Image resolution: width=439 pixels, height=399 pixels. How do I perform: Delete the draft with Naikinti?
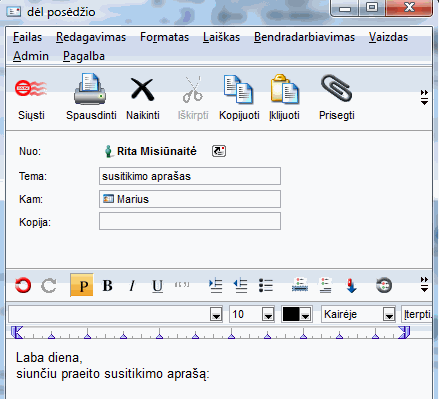(x=143, y=97)
